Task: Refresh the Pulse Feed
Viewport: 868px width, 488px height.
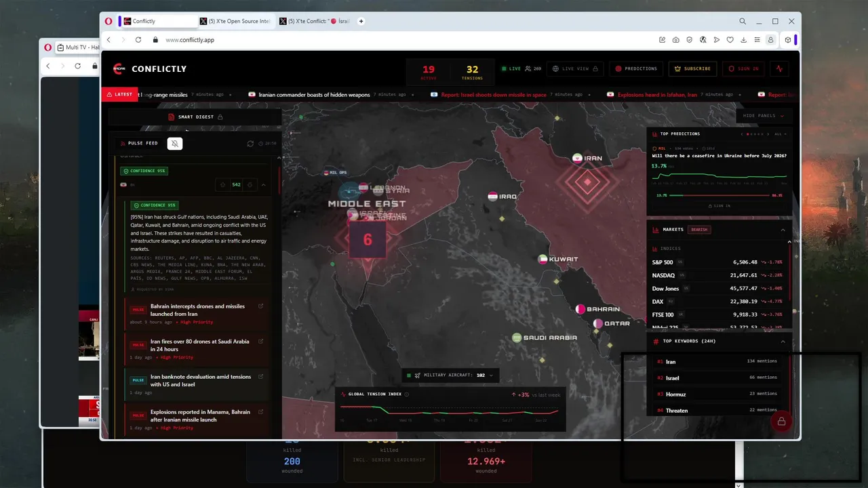Action: pos(250,144)
